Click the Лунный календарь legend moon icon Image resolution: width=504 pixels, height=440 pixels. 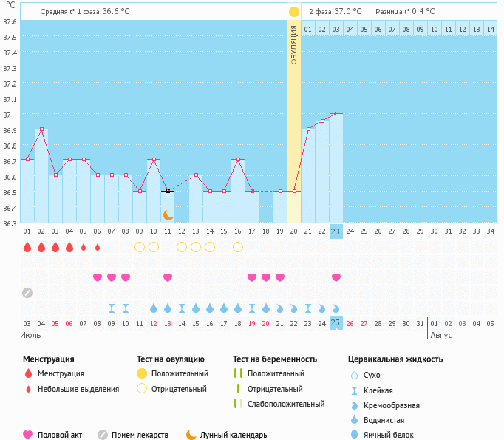tap(191, 435)
